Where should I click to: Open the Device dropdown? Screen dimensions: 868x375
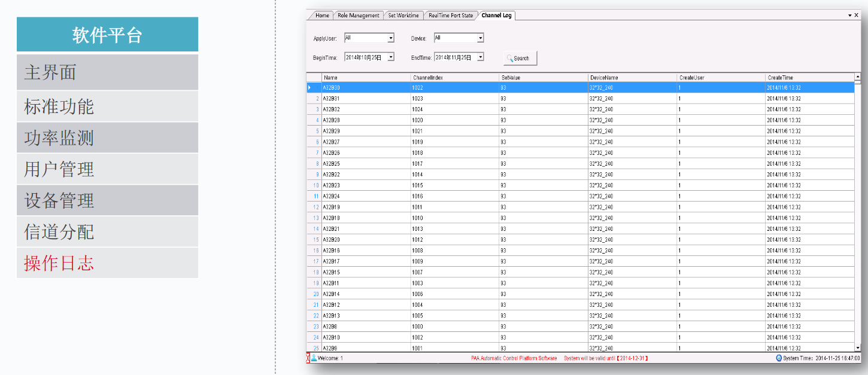(480, 38)
